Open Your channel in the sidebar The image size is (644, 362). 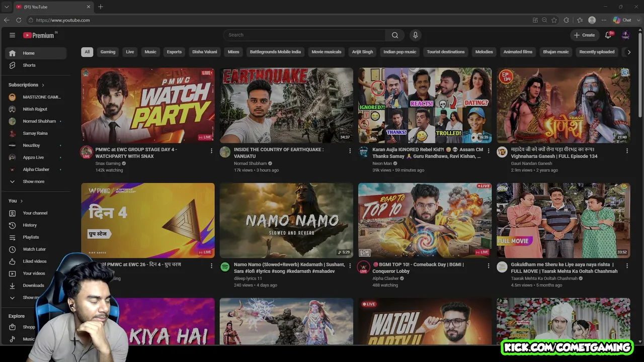point(35,213)
